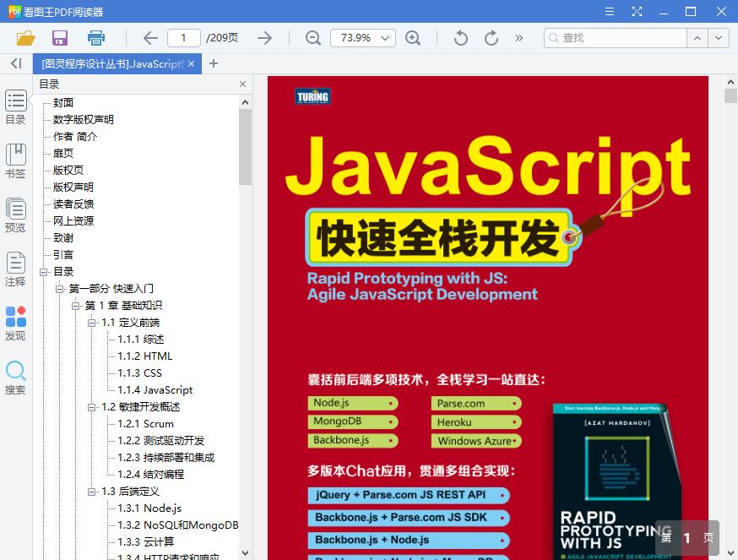The image size is (738, 560).
Task: Click document view scroll down arrow
Action: (731, 553)
